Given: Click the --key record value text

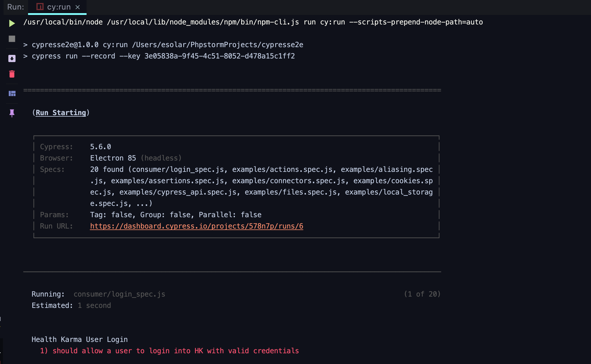Looking at the screenshot, I should [219, 56].
